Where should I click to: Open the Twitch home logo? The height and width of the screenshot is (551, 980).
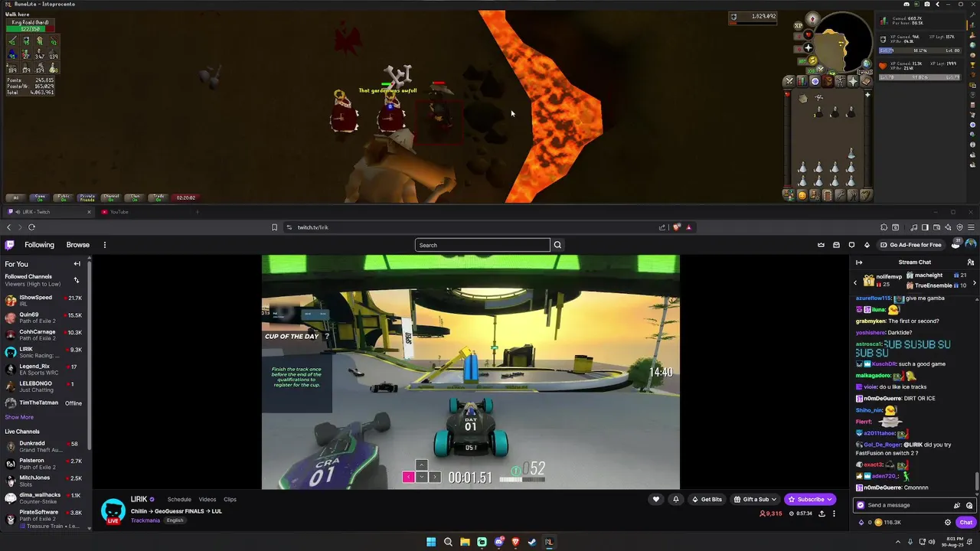[x=9, y=245]
